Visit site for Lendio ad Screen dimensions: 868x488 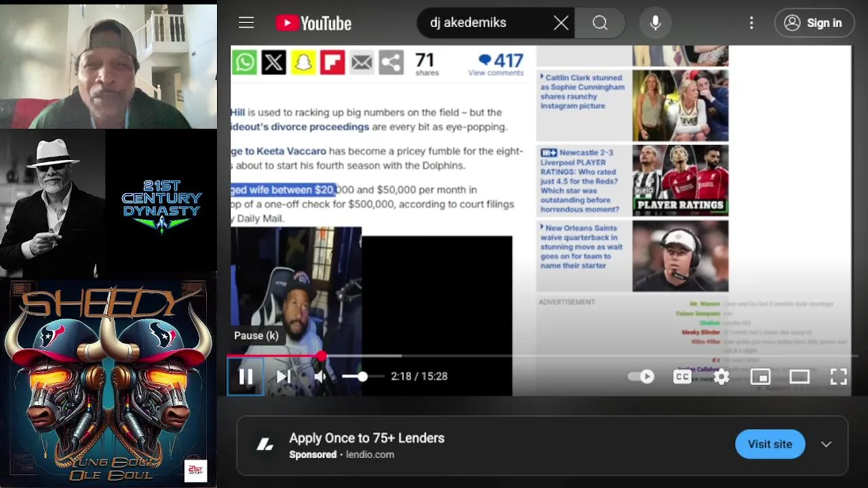[770, 444]
